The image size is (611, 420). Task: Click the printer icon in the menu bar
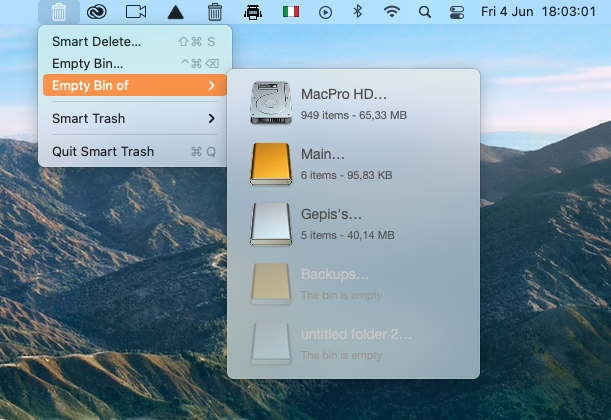tap(253, 12)
